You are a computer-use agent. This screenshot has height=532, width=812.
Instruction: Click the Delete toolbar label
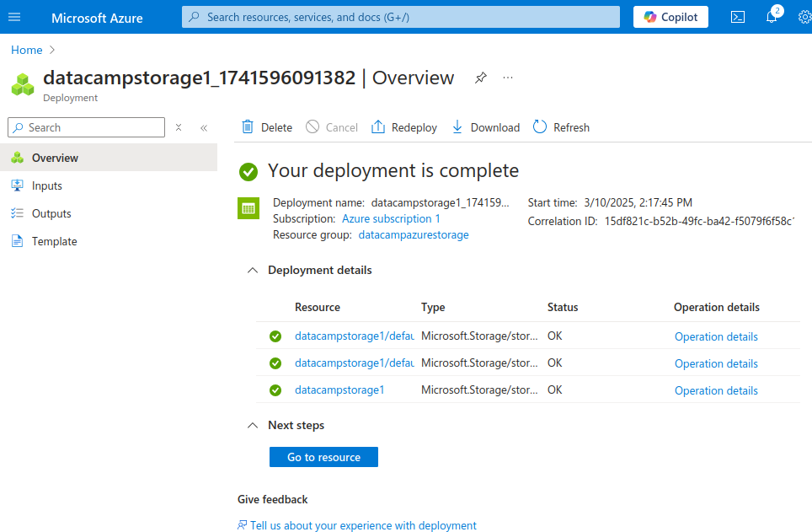pyautogui.click(x=276, y=127)
